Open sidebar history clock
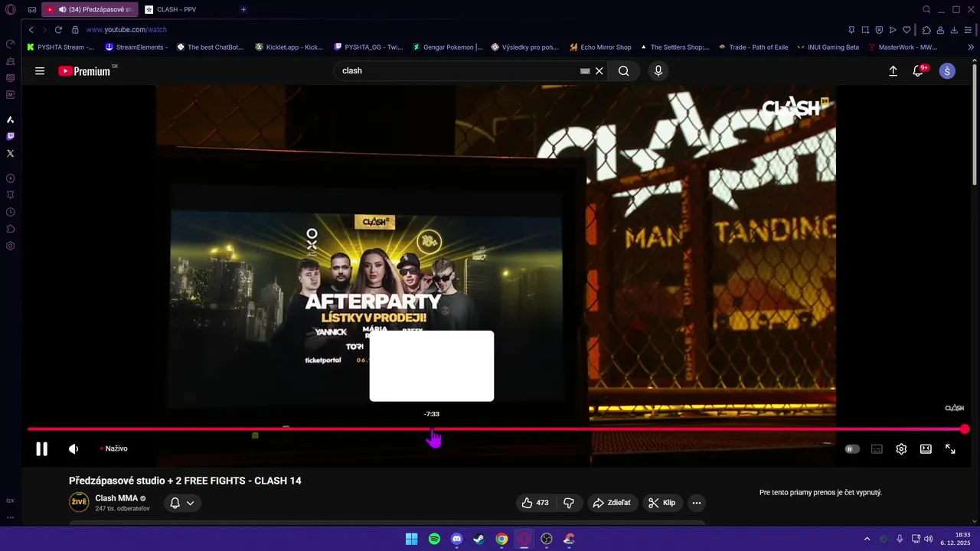The image size is (980, 551). coord(10,212)
